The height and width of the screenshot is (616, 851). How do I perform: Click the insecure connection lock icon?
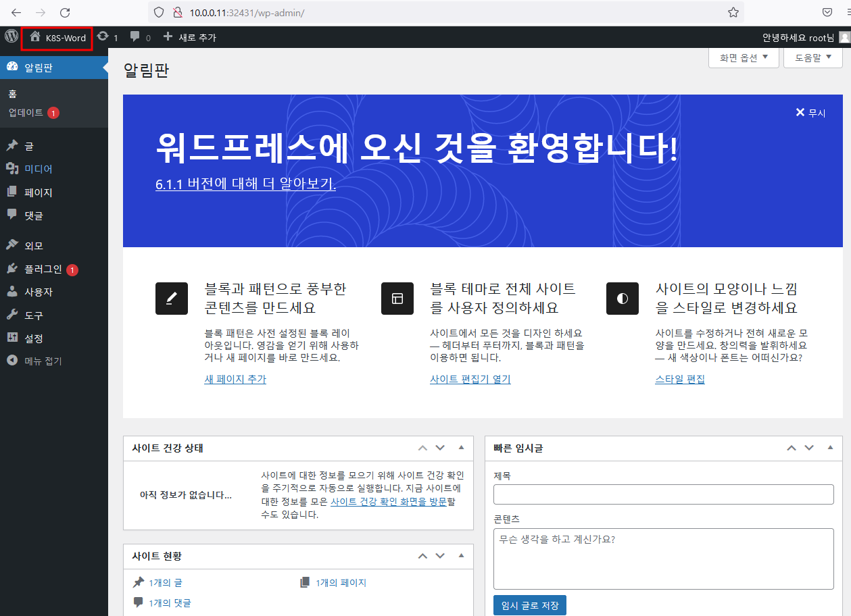[178, 12]
